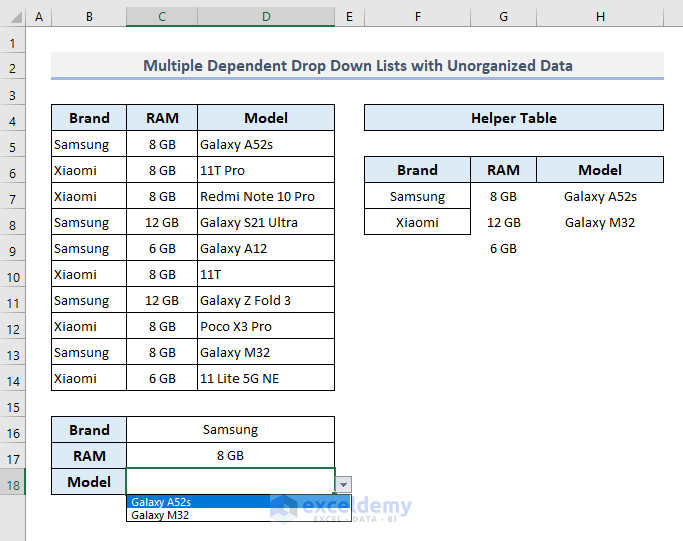This screenshot has width=683, height=541.
Task: Click the Brand header in main data table
Action: coord(89,118)
